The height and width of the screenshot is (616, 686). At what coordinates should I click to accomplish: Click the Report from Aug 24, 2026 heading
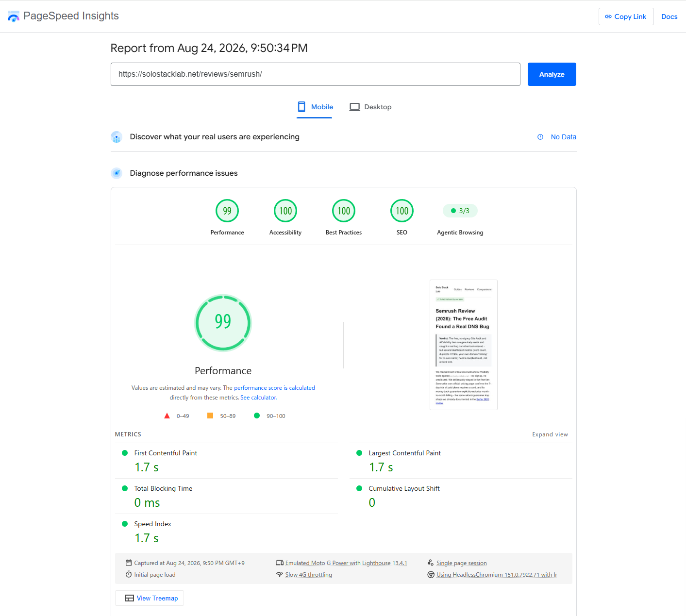click(209, 48)
